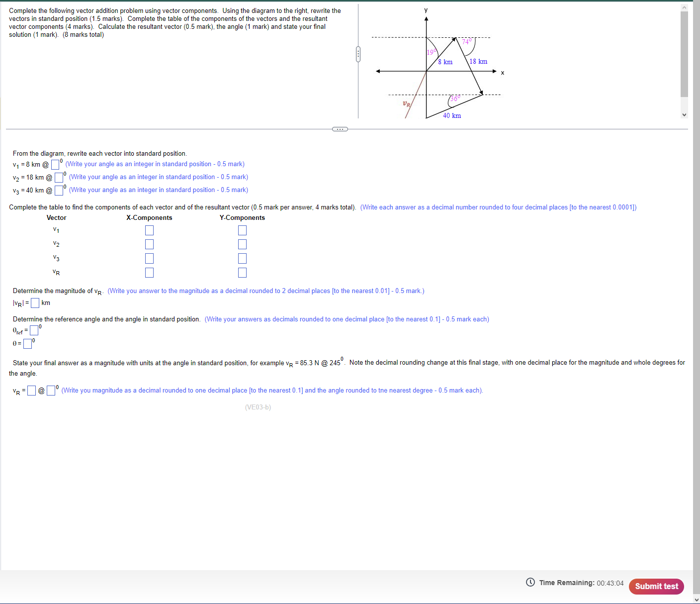Click the Submit test button
Screen dimensions: 700x604
pyautogui.click(x=656, y=586)
